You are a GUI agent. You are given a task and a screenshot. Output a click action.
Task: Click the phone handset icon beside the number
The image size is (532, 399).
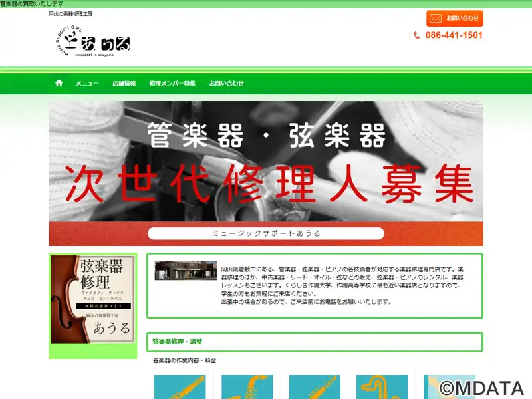click(x=417, y=35)
